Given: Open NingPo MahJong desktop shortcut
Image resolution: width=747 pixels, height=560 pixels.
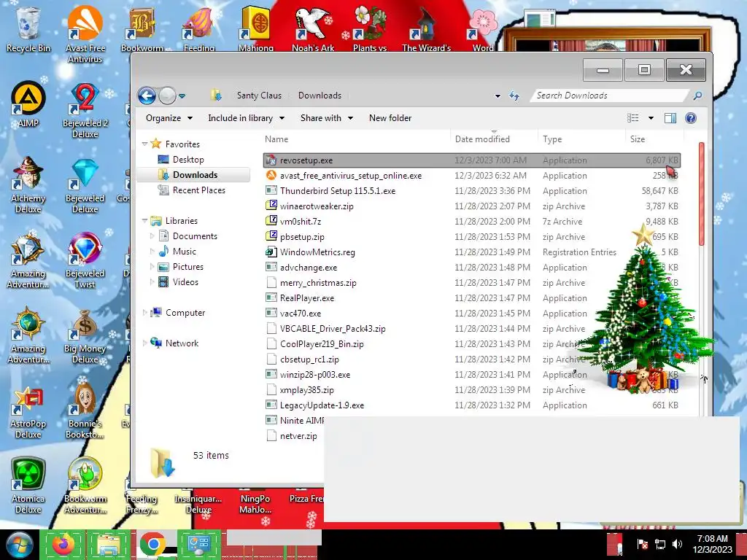Looking at the screenshot, I should (255, 503).
